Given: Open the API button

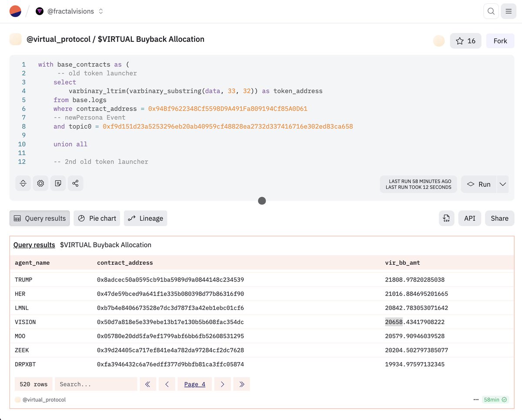Looking at the screenshot, I should click(470, 218).
